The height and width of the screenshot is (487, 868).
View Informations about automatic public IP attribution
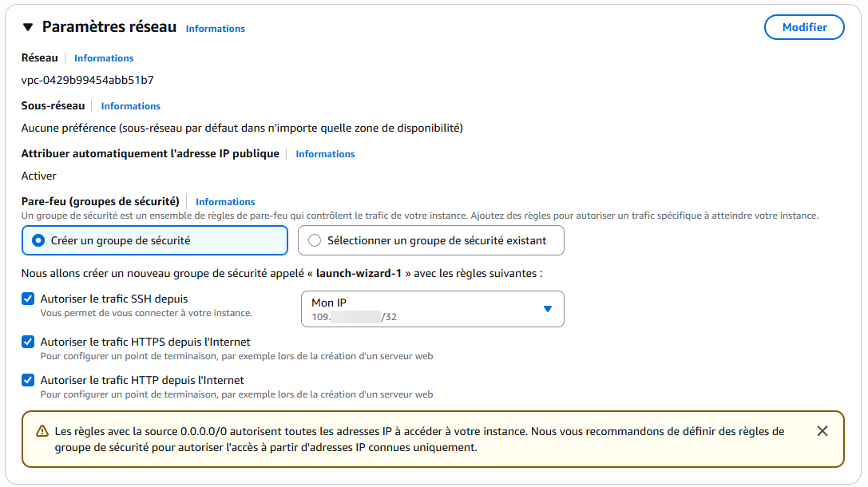[x=324, y=153]
